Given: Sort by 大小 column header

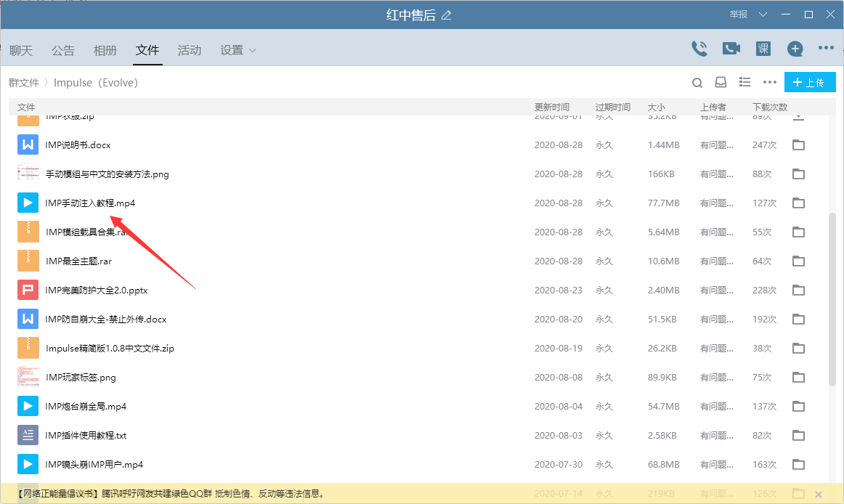Looking at the screenshot, I should (656, 107).
